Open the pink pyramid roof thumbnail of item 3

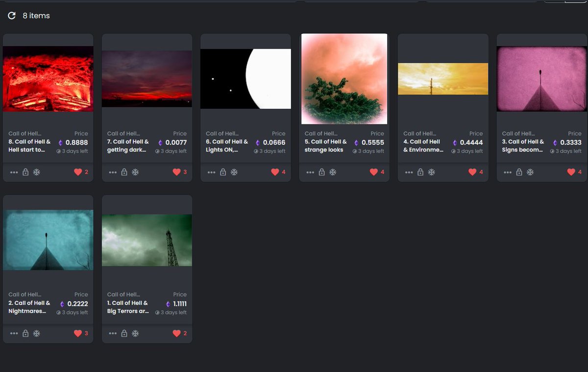pos(542,79)
